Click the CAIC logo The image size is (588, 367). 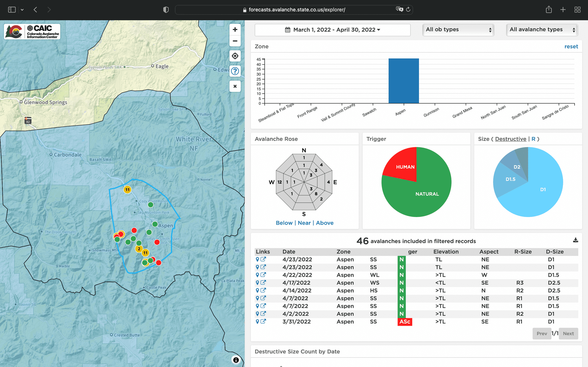(x=32, y=32)
